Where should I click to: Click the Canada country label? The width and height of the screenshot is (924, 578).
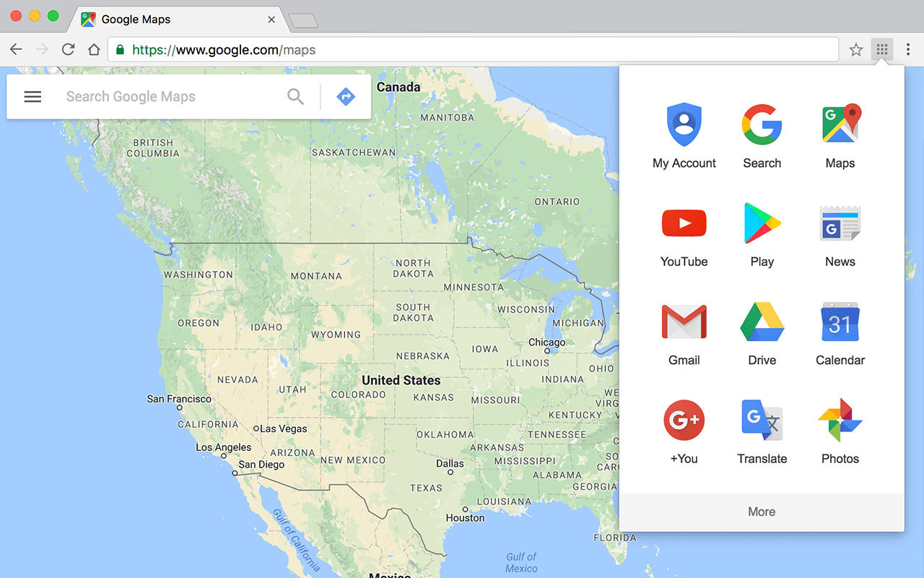tap(398, 87)
